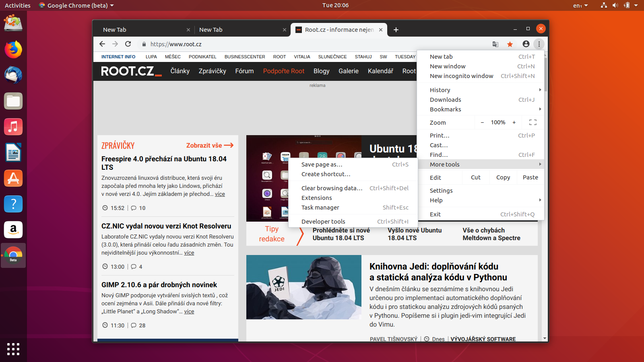The image size is (644, 362).
Task: Go back using the back arrow
Action: (102, 44)
